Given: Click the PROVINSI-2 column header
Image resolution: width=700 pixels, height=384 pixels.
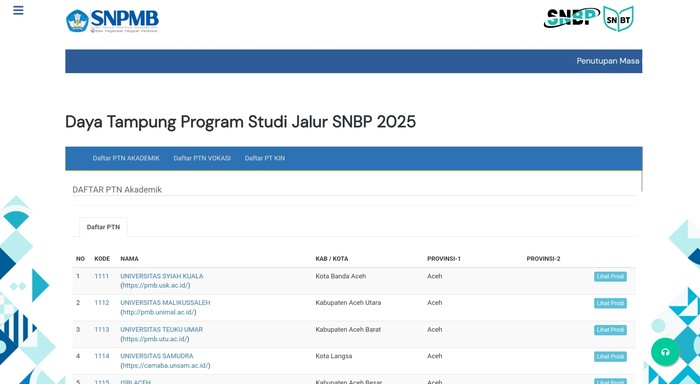Looking at the screenshot, I should [543, 259].
